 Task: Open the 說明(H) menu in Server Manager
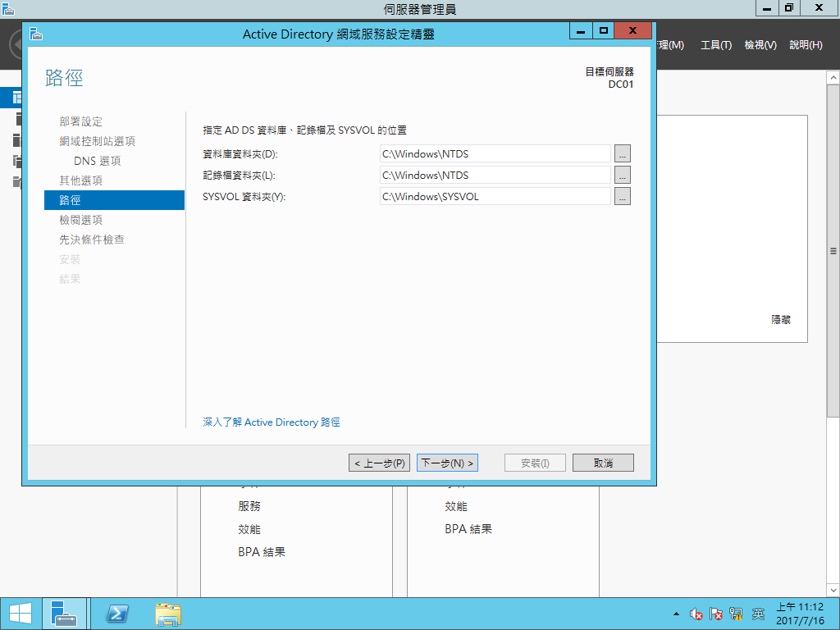(806, 45)
